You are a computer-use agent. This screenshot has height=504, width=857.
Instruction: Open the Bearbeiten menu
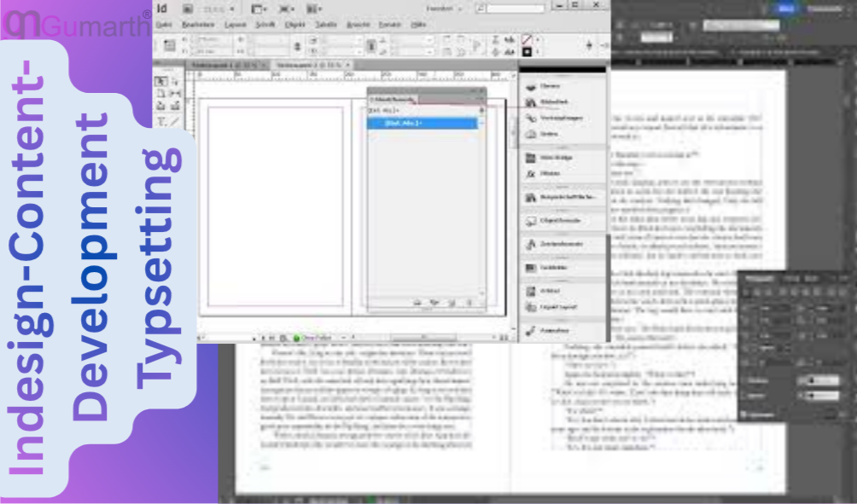click(198, 25)
